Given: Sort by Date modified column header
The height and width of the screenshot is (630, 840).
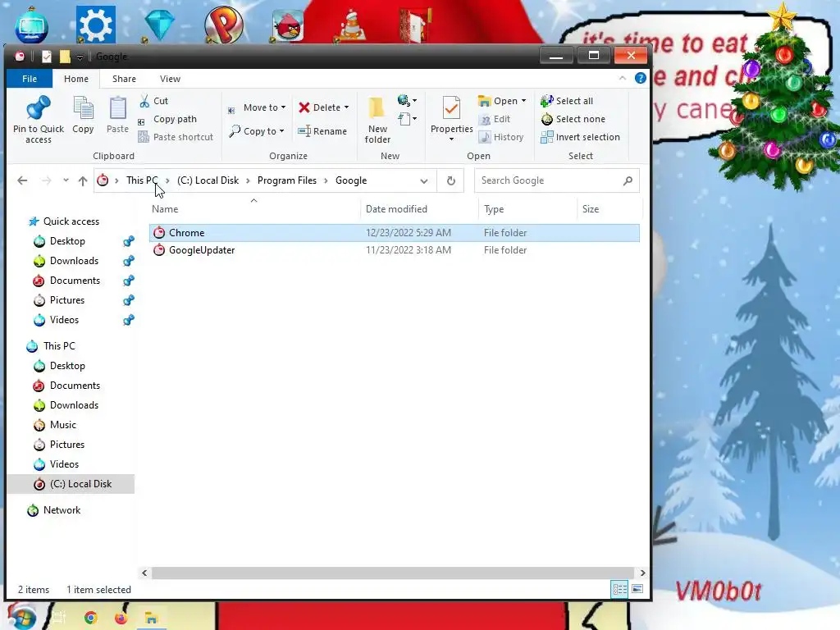Looking at the screenshot, I should tap(396, 209).
